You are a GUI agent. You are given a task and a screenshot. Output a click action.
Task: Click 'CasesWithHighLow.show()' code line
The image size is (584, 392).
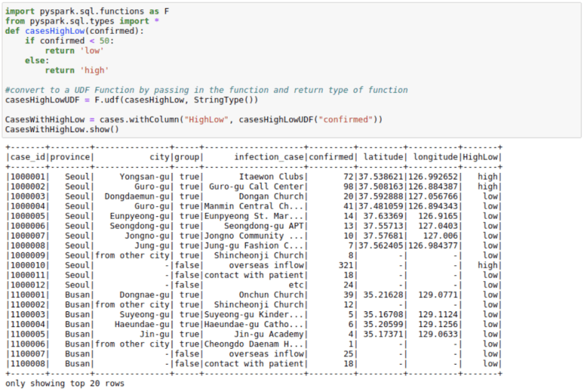pos(62,129)
